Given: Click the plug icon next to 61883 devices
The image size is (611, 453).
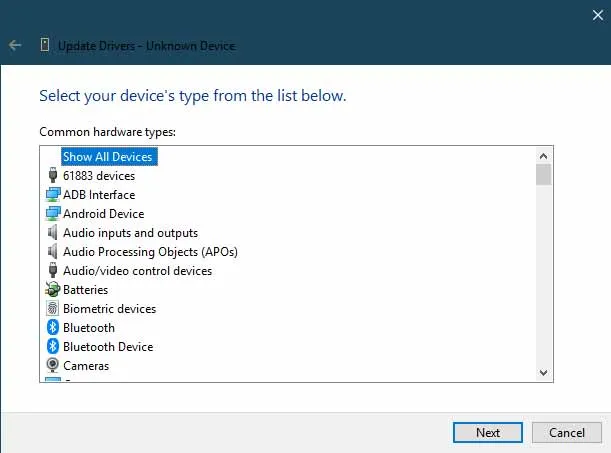Looking at the screenshot, I should coord(53,175).
